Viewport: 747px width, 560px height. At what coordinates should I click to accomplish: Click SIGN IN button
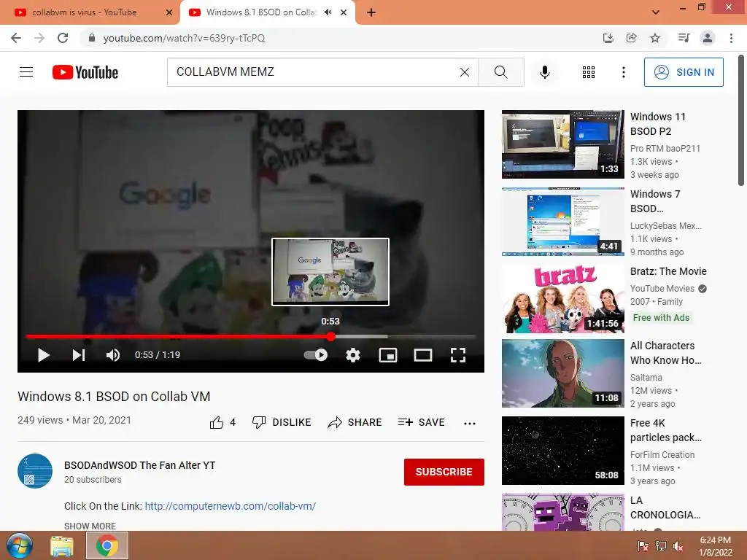click(x=684, y=72)
